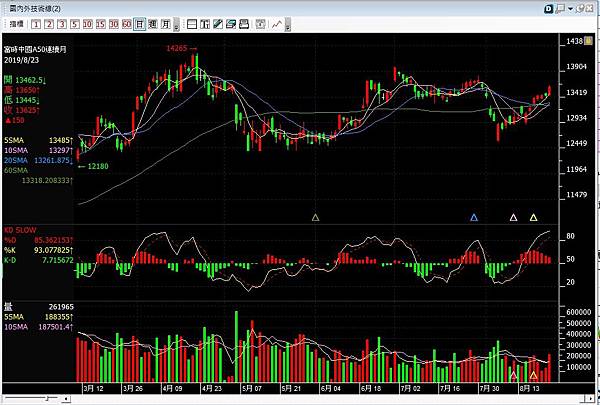This screenshot has width=600, height=405.
Task: Click the stacked layers overlay icon
Action: 231,24
